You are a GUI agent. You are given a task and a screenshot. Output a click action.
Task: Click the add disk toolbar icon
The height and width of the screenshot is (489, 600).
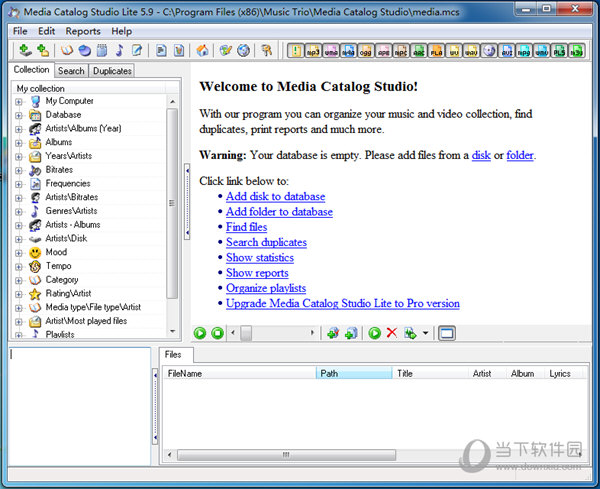25,50
